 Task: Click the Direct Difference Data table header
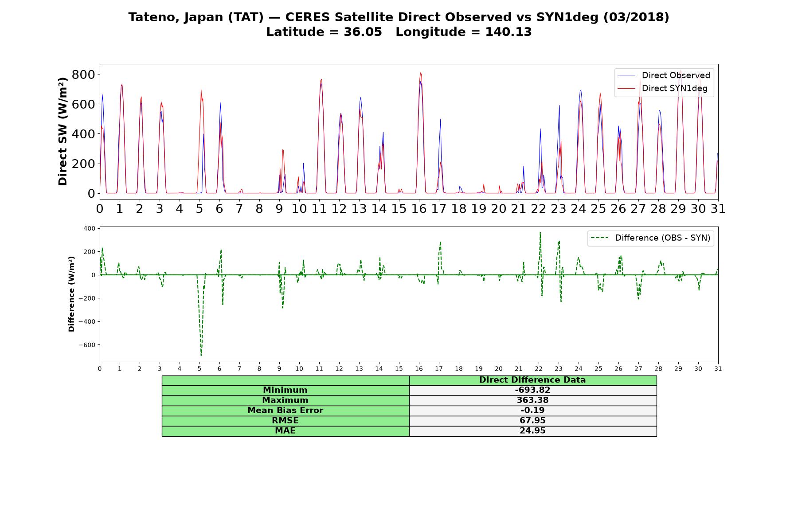(x=532, y=380)
